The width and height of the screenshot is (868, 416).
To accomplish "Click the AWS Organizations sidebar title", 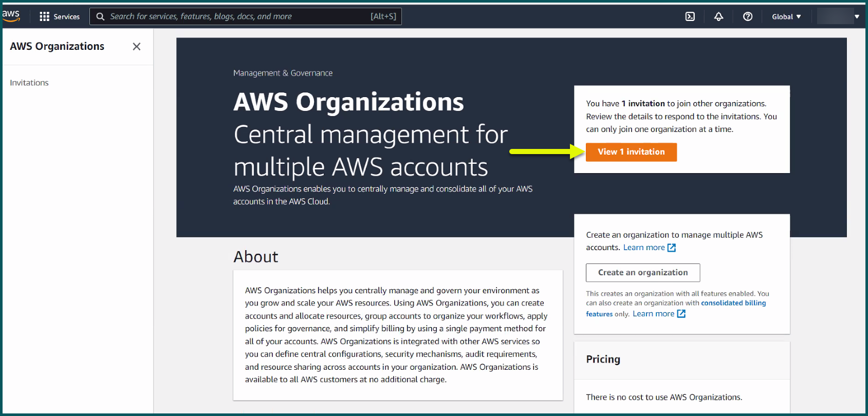I will point(57,46).
